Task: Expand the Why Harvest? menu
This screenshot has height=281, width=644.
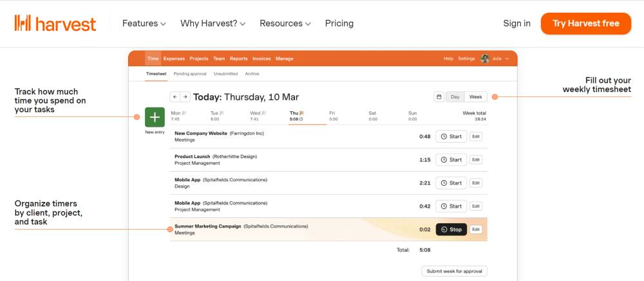Action: (213, 23)
